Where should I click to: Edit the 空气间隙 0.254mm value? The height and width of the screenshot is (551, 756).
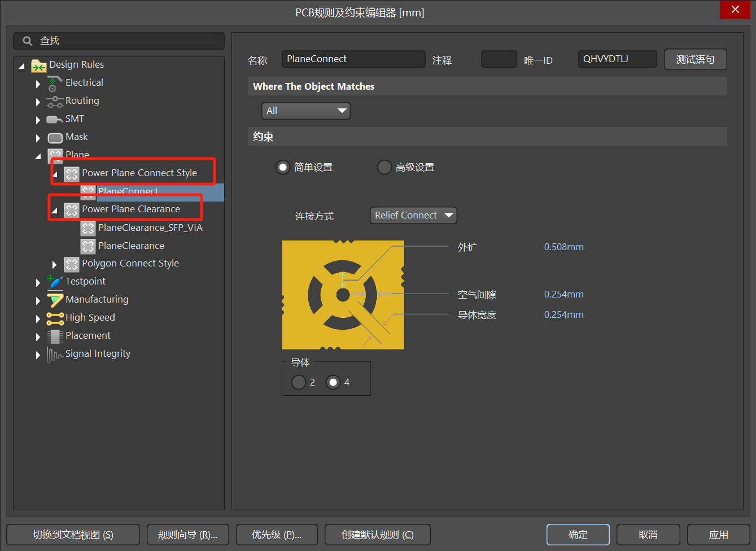pos(564,294)
